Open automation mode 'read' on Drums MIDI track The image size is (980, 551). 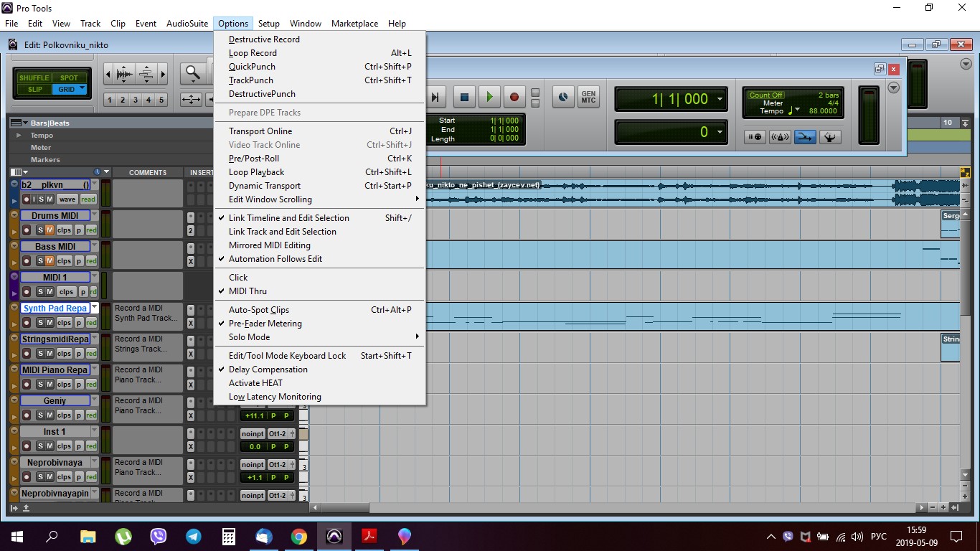click(x=91, y=230)
